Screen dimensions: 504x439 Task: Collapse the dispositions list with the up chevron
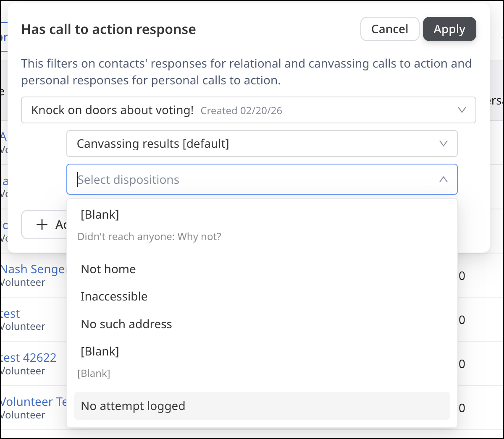click(x=444, y=180)
